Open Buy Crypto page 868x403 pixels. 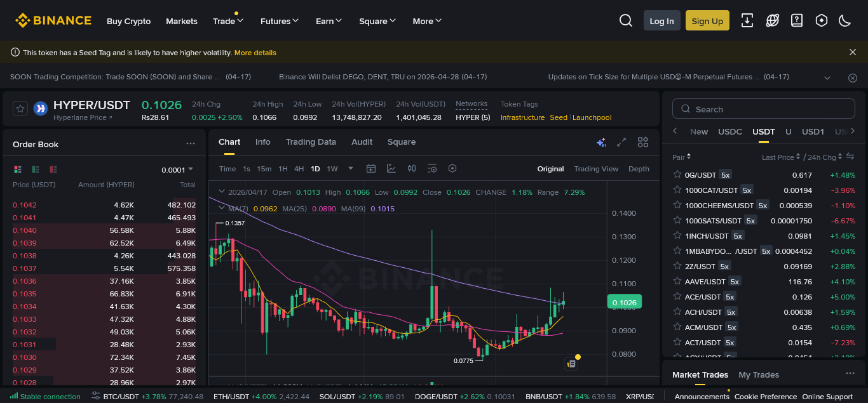[129, 21]
